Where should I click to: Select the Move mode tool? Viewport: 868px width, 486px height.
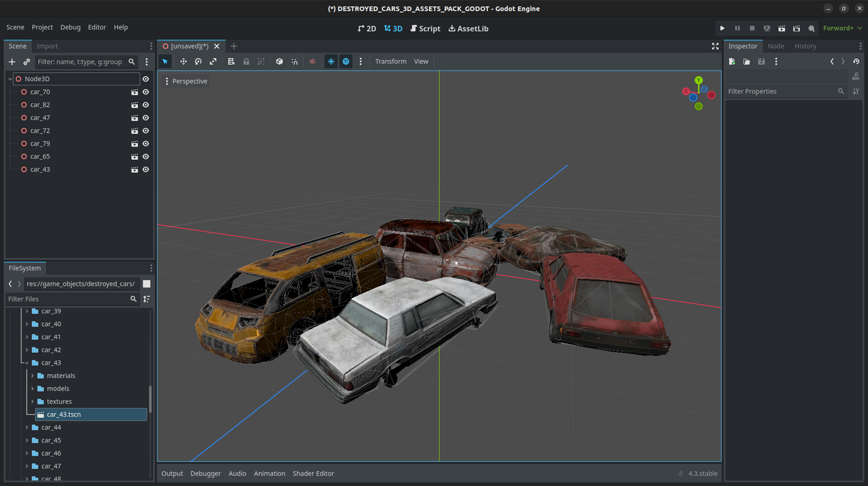click(183, 61)
